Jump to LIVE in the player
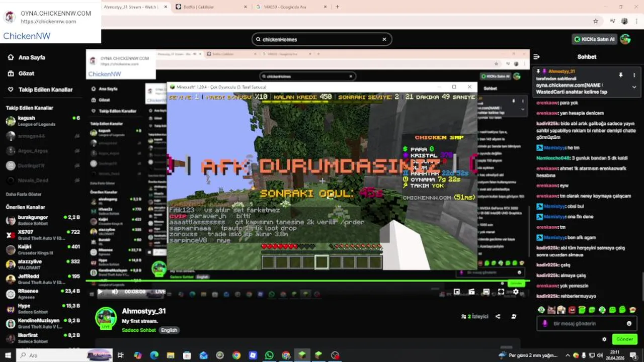This screenshot has height=362, width=644. 160,292
